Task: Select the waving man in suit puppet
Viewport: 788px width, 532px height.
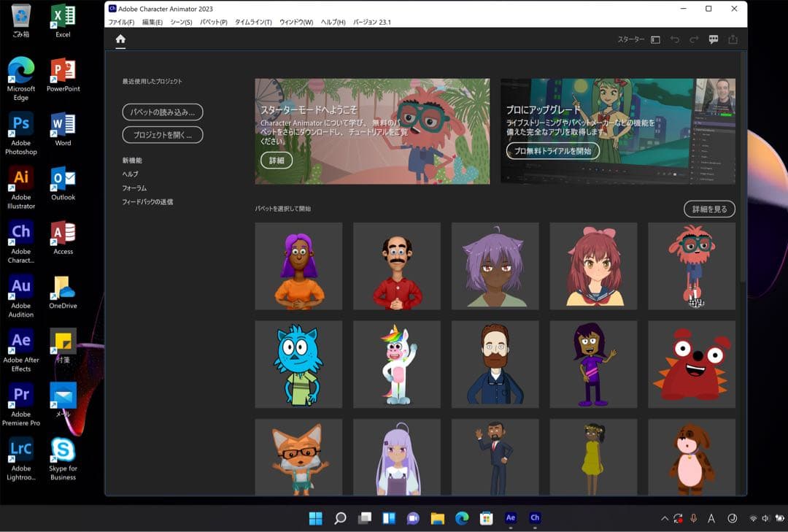Action: click(x=495, y=457)
